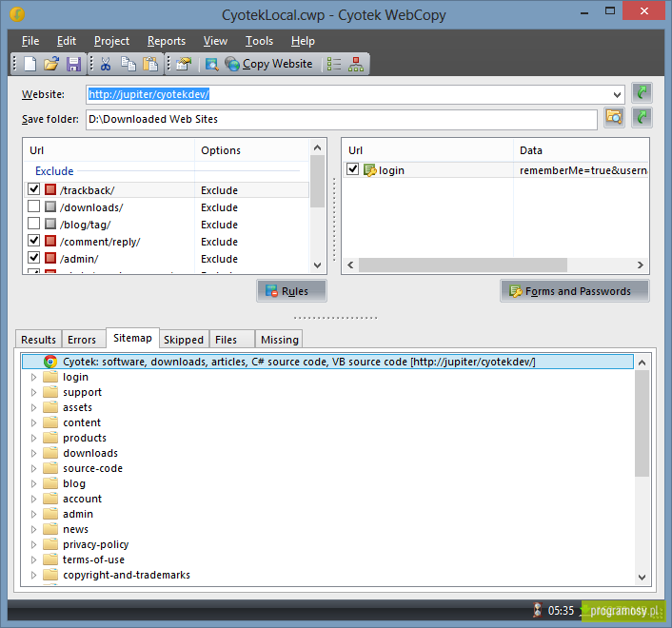672x628 pixels.
Task: Click the products folder icon
Action: click(x=50, y=438)
